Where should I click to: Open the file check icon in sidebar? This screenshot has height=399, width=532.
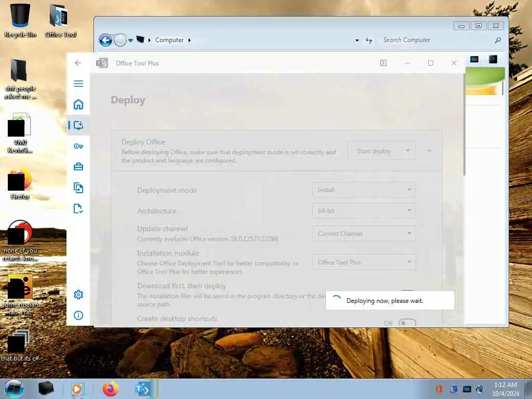[78, 209]
